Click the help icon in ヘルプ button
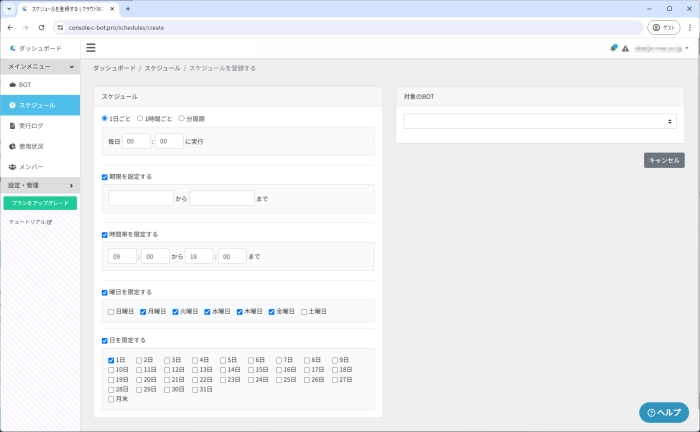The height and width of the screenshot is (432, 700). click(x=652, y=412)
